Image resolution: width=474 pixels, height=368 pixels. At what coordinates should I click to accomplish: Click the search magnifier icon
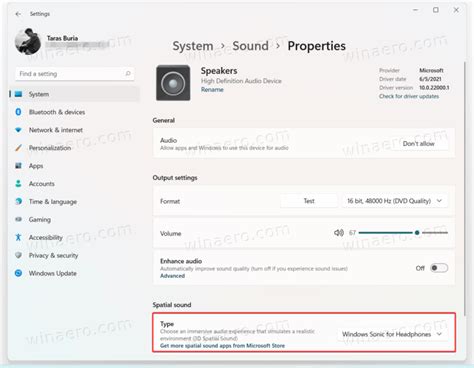[x=128, y=73]
